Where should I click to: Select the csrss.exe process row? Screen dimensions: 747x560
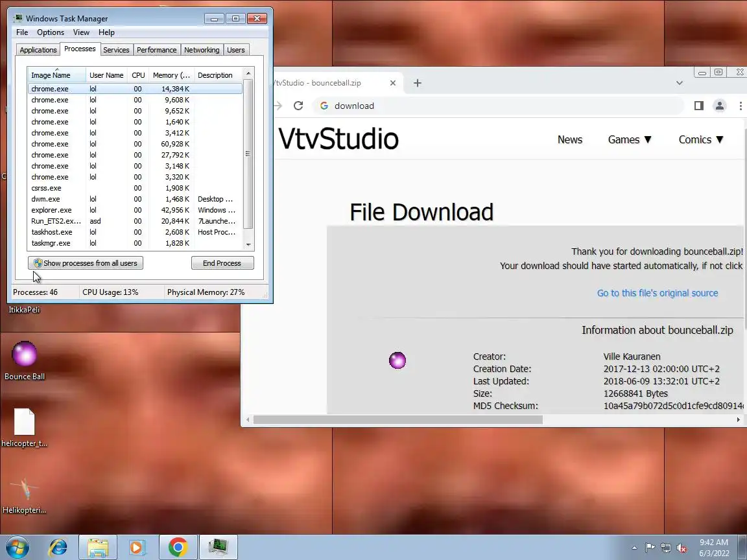click(135, 188)
